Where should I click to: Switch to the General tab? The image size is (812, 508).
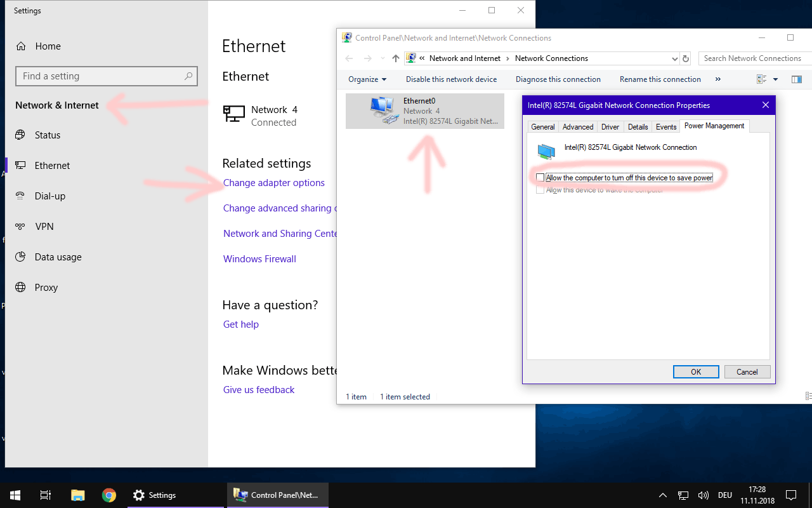pos(543,127)
